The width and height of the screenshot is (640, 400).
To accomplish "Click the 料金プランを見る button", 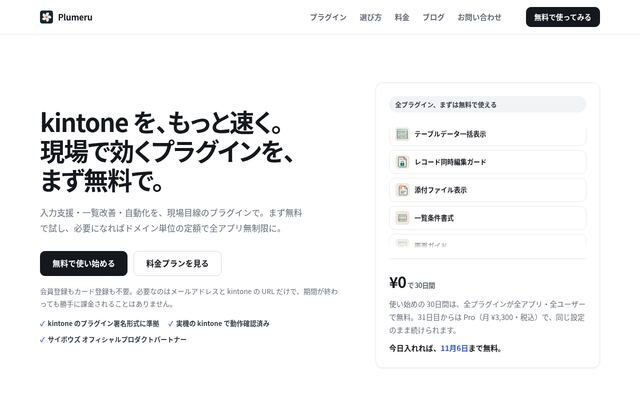I will (178, 264).
